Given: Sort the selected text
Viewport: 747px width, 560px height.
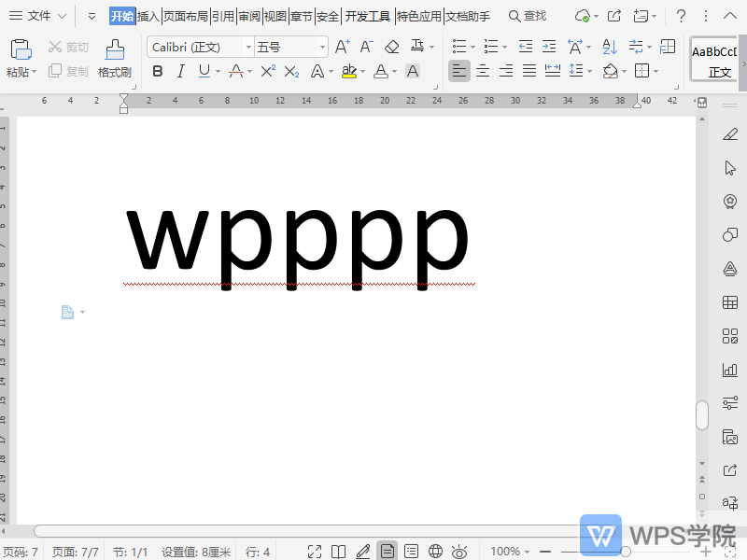Looking at the screenshot, I should 609,47.
